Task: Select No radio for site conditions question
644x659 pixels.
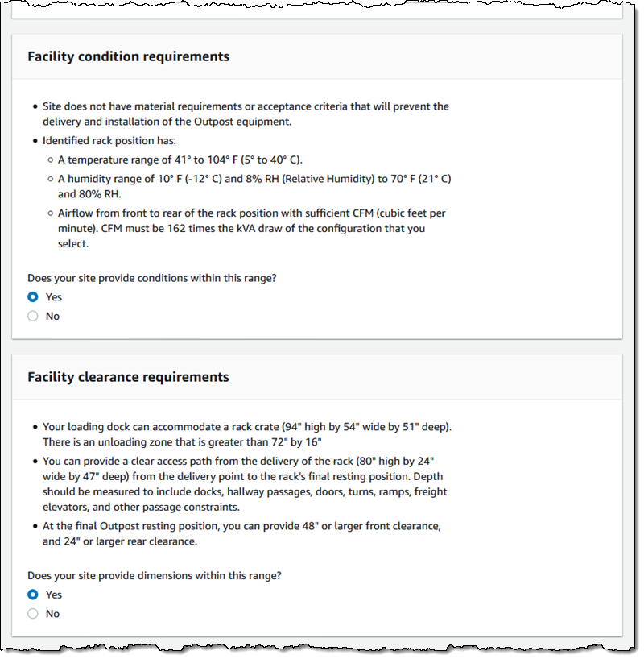Action: tap(33, 317)
